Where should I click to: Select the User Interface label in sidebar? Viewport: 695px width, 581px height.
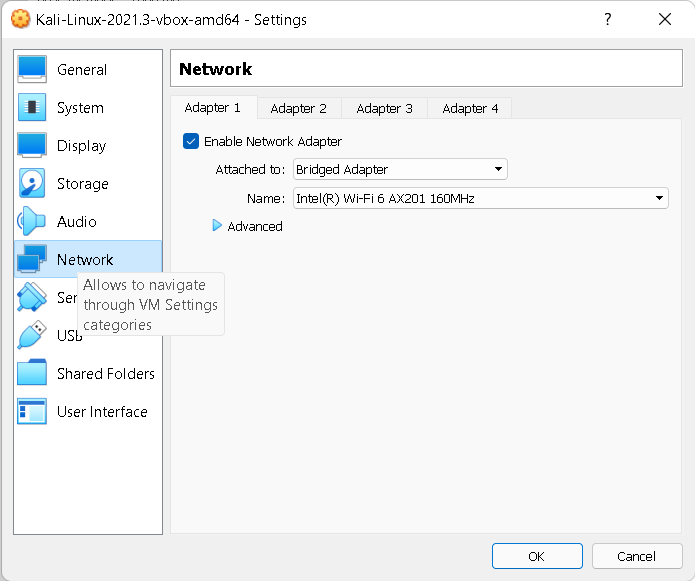pyautogui.click(x=102, y=412)
